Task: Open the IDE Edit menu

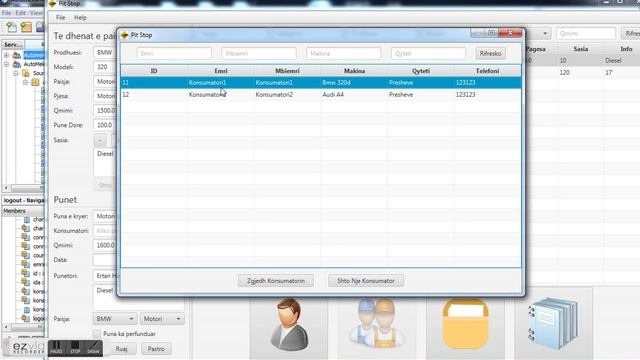Action: tap(20, 13)
